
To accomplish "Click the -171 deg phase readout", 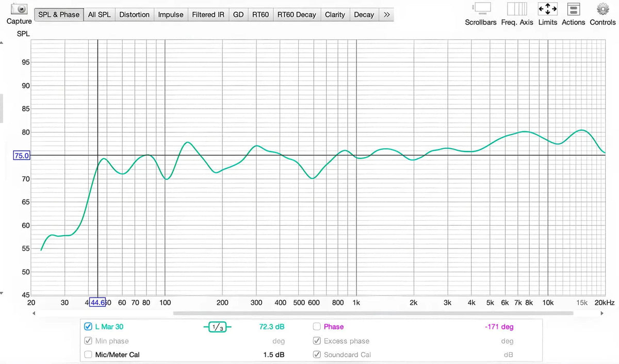I will point(499,327).
